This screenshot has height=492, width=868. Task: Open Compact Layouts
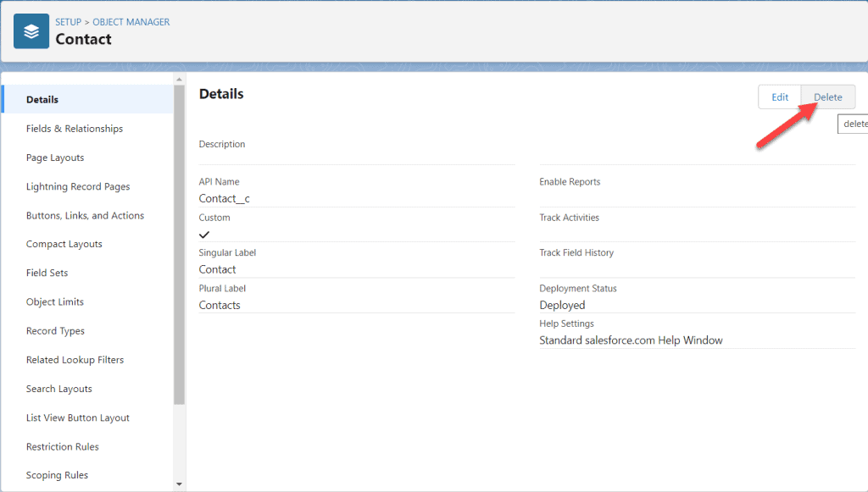pos(64,244)
